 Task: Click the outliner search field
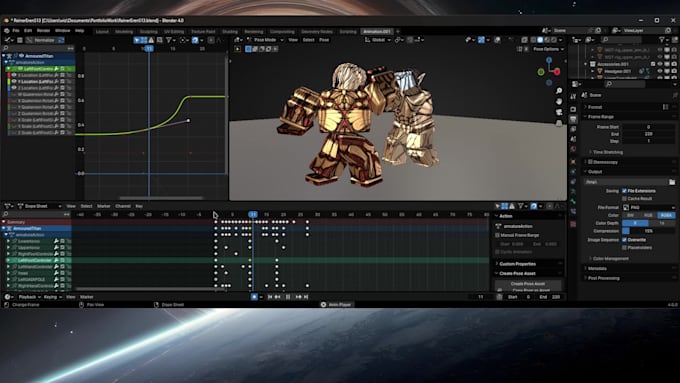pos(621,40)
